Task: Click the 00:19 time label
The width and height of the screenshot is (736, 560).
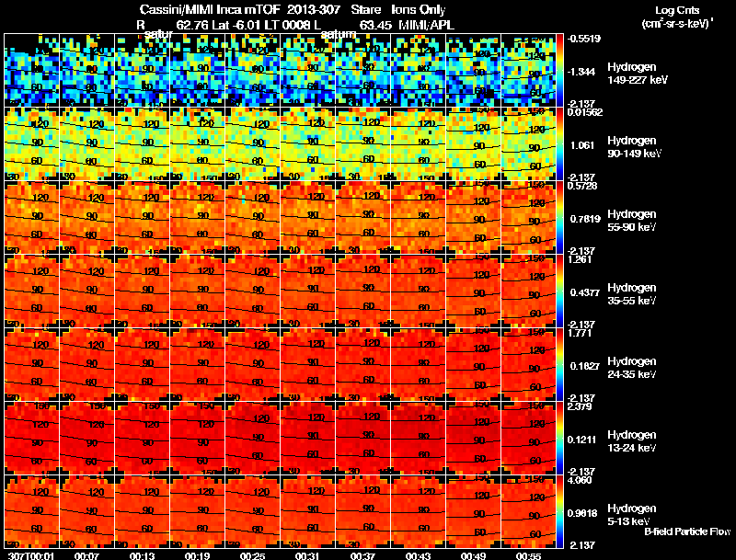Action: pos(197,555)
